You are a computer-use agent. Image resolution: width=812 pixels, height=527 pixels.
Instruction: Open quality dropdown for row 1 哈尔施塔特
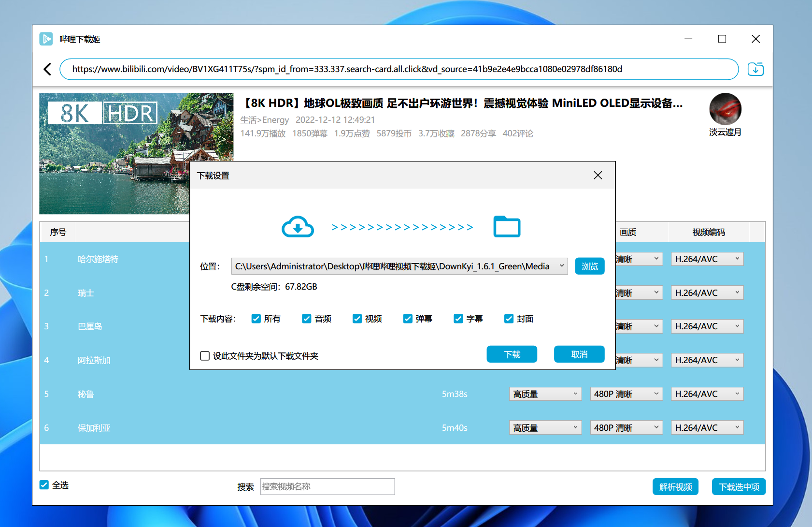(639, 259)
